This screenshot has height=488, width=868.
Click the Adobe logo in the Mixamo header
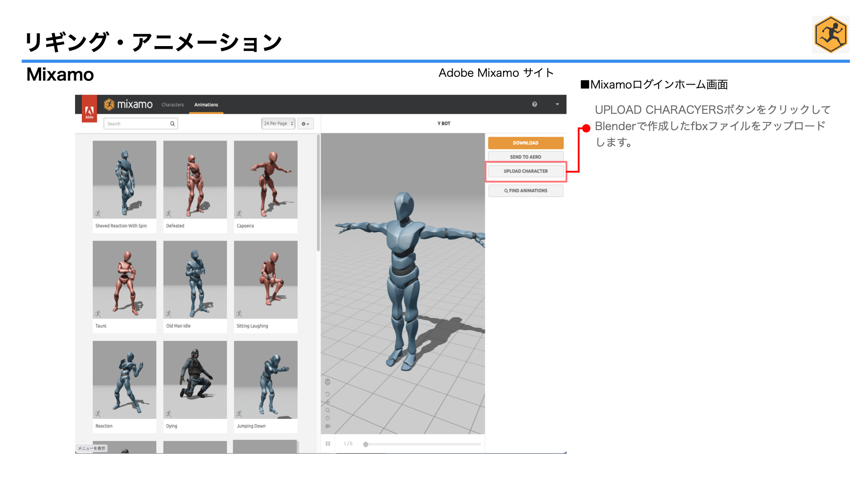coord(90,109)
